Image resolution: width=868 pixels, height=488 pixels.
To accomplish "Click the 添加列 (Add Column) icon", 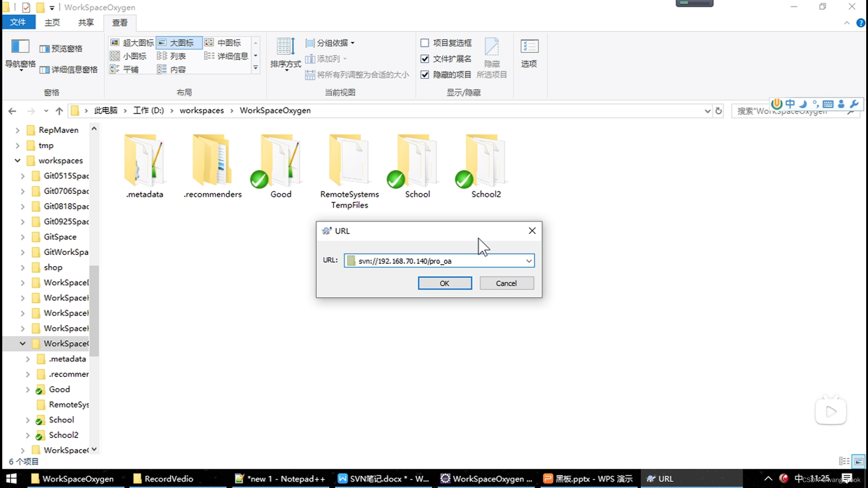I will click(x=310, y=58).
